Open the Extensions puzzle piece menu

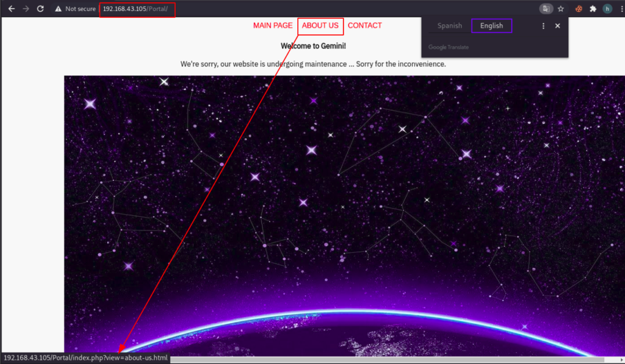593,9
